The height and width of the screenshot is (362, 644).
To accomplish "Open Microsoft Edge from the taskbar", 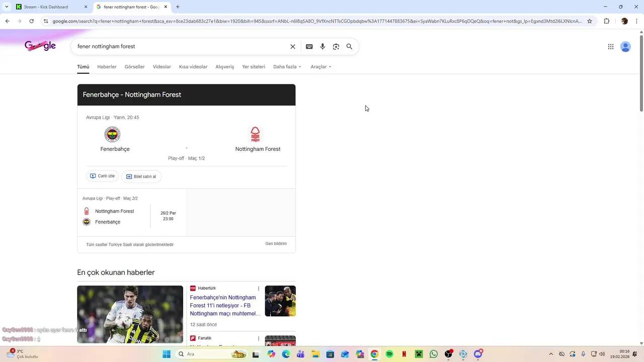I will tap(286, 354).
